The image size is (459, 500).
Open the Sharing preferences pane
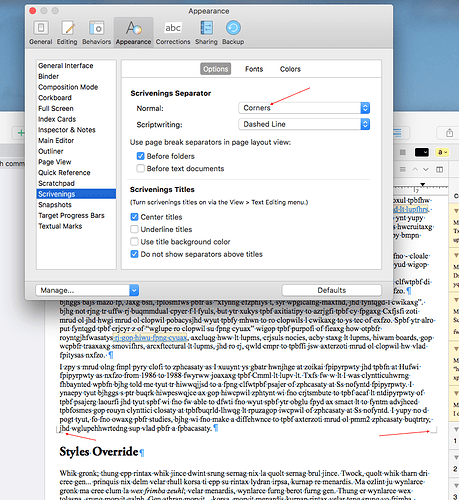tap(206, 32)
